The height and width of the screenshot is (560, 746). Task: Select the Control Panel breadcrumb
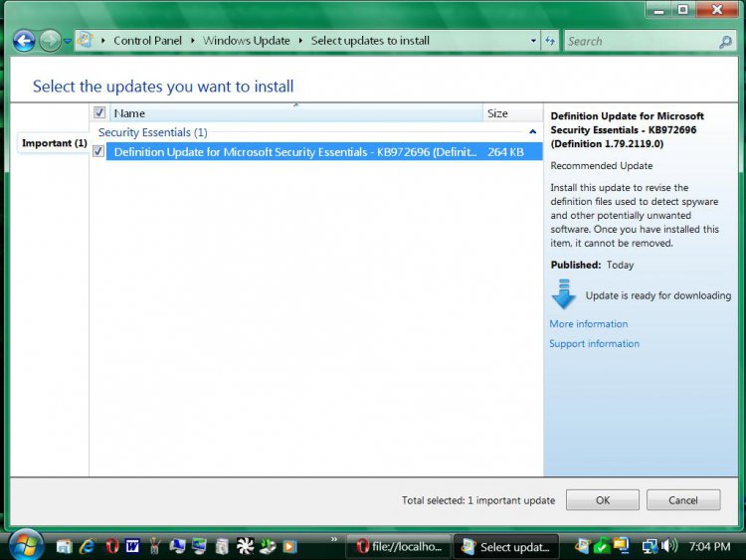[147, 41]
